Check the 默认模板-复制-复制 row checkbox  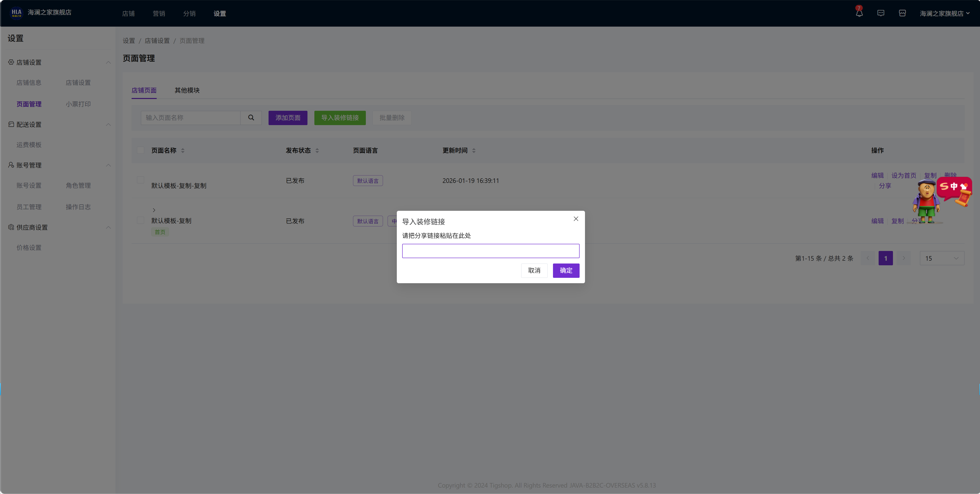[x=140, y=180]
